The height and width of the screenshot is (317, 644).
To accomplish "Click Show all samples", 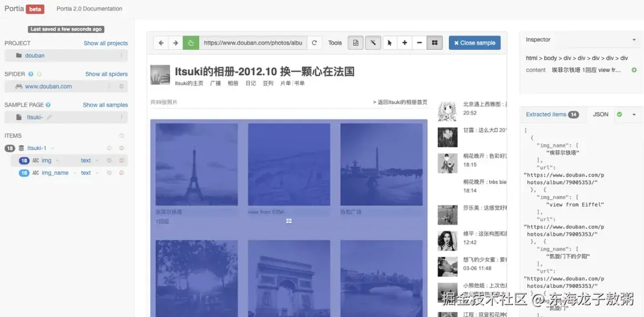I will tap(105, 105).
